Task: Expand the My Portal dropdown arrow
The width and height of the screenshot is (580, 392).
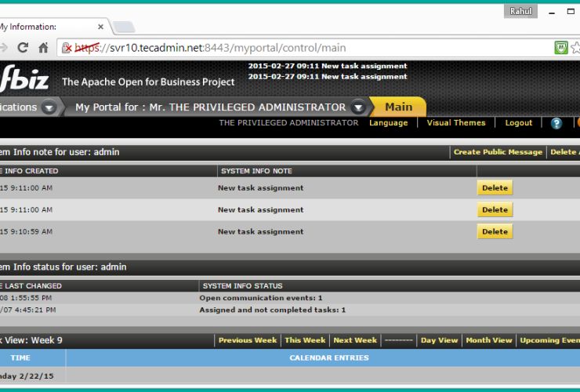Action: point(358,107)
